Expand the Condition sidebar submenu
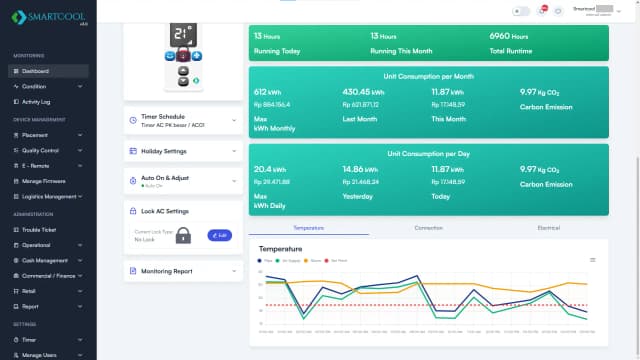 coord(80,87)
